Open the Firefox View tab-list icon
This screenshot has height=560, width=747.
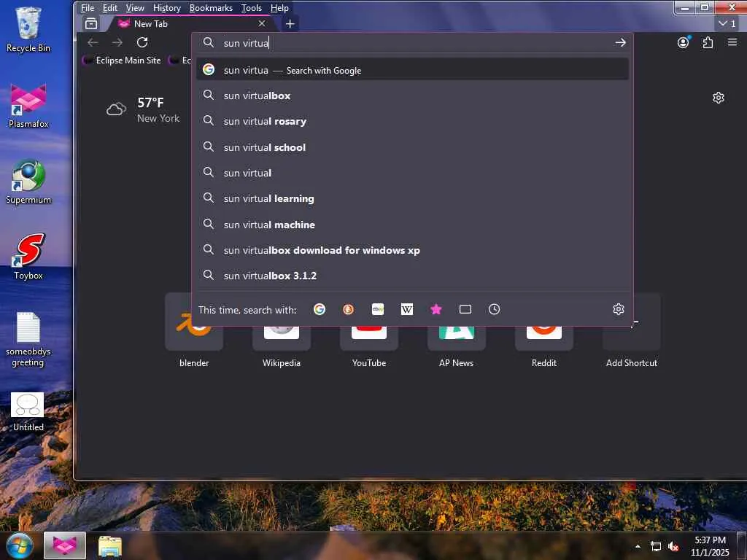[91, 23]
